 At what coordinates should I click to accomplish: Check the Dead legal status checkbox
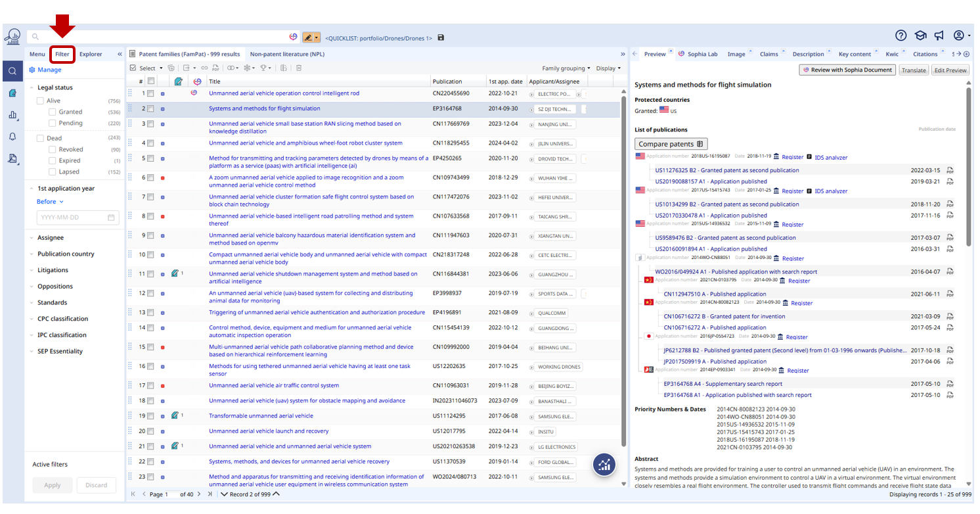41,139
